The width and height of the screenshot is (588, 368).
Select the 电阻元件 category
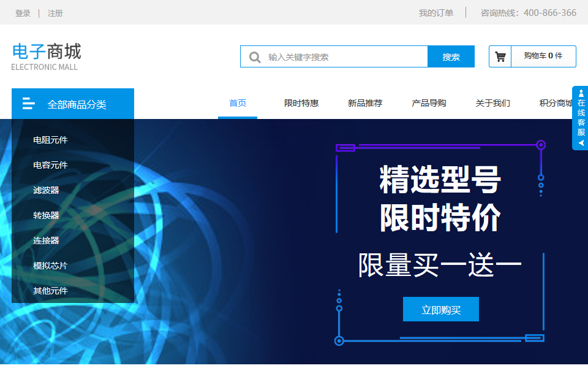tap(50, 140)
